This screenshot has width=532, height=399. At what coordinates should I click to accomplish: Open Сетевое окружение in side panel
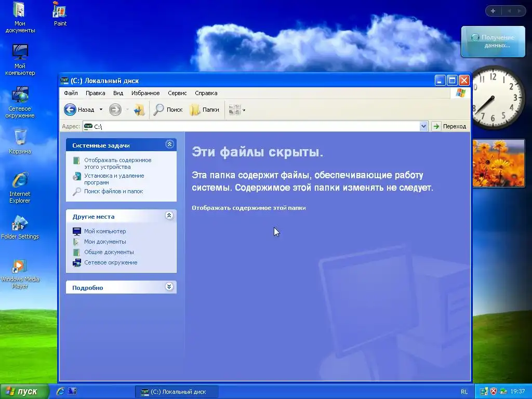111,262
